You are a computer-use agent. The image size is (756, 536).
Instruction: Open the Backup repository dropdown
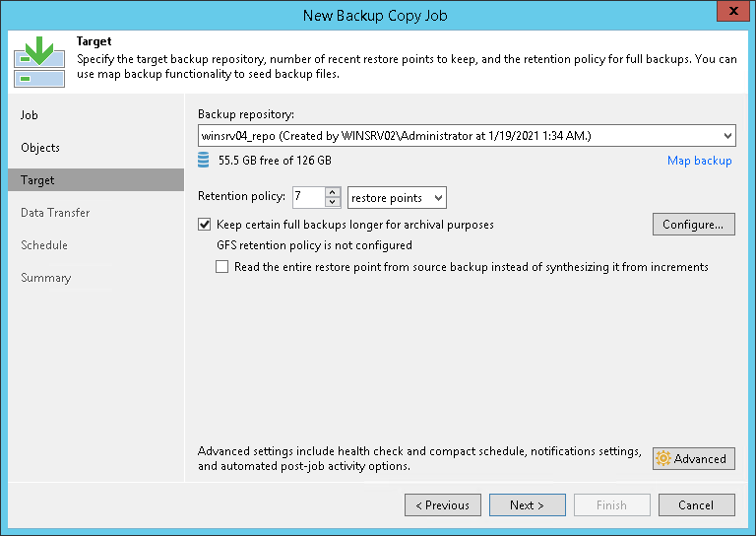tap(727, 136)
